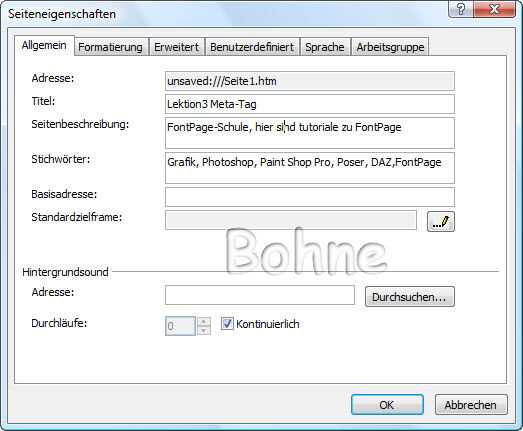Decrease Durchläufe with the down arrow

click(x=204, y=330)
